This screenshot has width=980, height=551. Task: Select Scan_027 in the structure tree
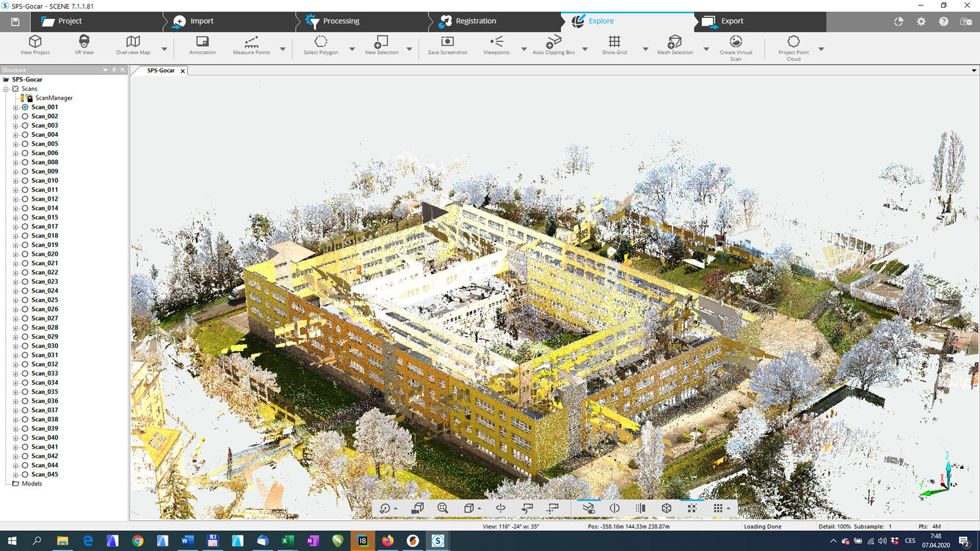coord(45,318)
